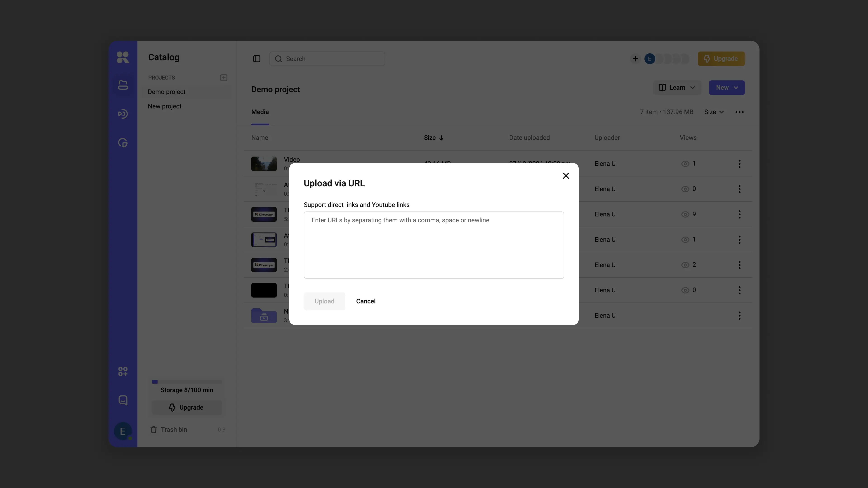The width and height of the screenshot is (868, 488).
Task: Select New project in projects list
Action: point(164,106)
